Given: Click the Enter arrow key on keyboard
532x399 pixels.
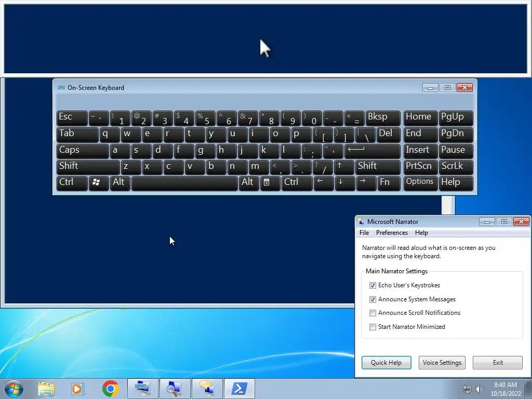Looking at the screenshot, I should pyautogui.click(x=372, y=151).
